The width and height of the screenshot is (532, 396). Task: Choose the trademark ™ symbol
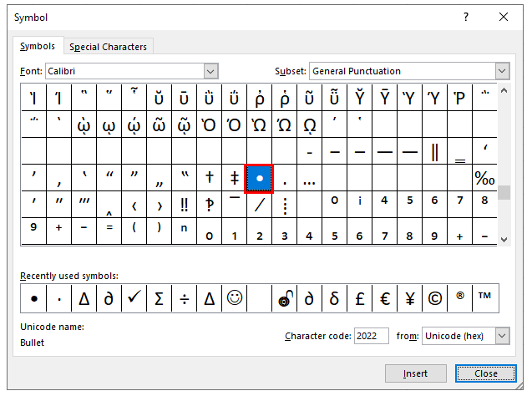point(485,298)
